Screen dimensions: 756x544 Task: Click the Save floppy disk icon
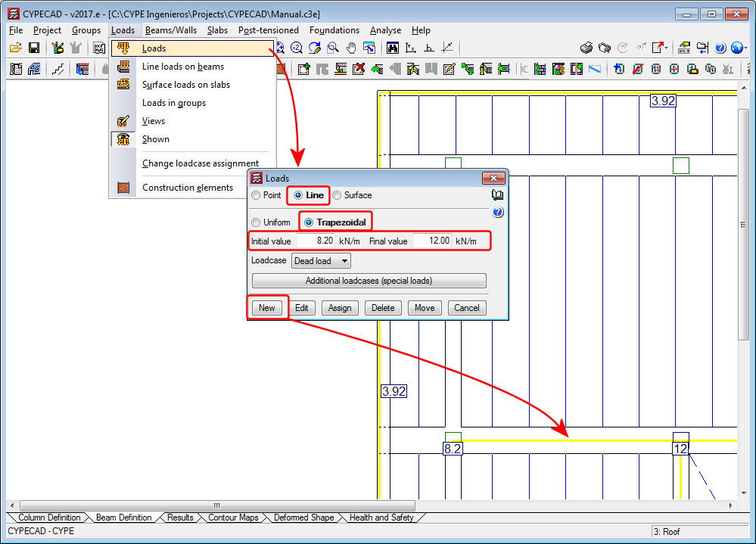pos(34,48)
